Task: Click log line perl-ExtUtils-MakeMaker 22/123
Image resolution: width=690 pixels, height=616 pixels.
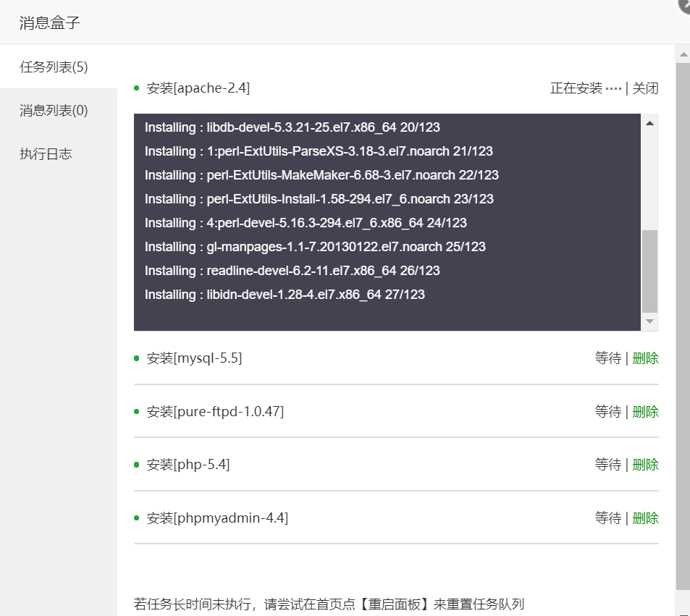Action: coord(321,174)
